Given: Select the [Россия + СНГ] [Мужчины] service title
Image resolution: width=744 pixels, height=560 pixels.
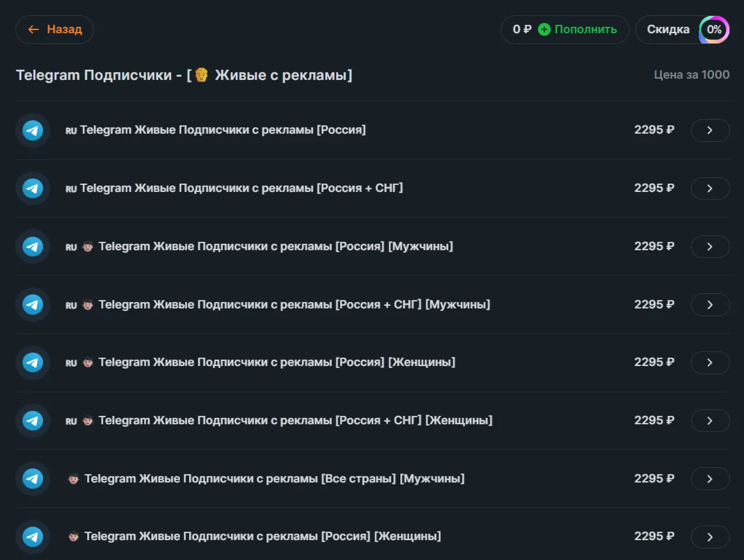Looking at the screenshot, I should [294, 305].
